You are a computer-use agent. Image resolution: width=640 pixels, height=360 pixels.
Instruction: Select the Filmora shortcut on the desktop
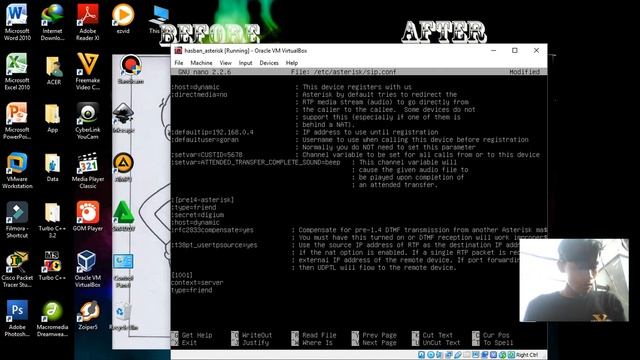coord(17,219)
